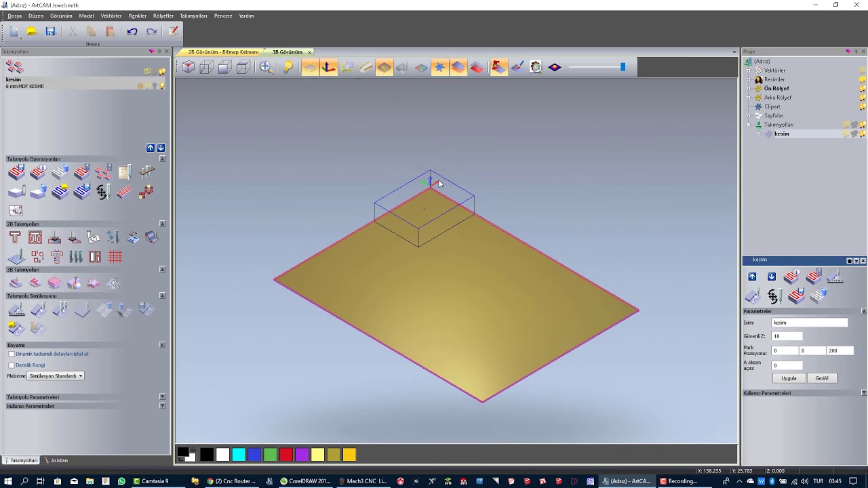Toggle the Clipart visibility bulb in the project tree
868x488 pixels.
[x=863, y=106]
